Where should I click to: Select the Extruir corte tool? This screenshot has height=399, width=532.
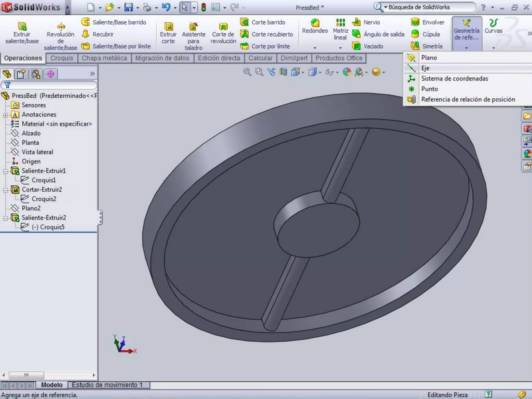pyautogui.click(x=168, y=27)
